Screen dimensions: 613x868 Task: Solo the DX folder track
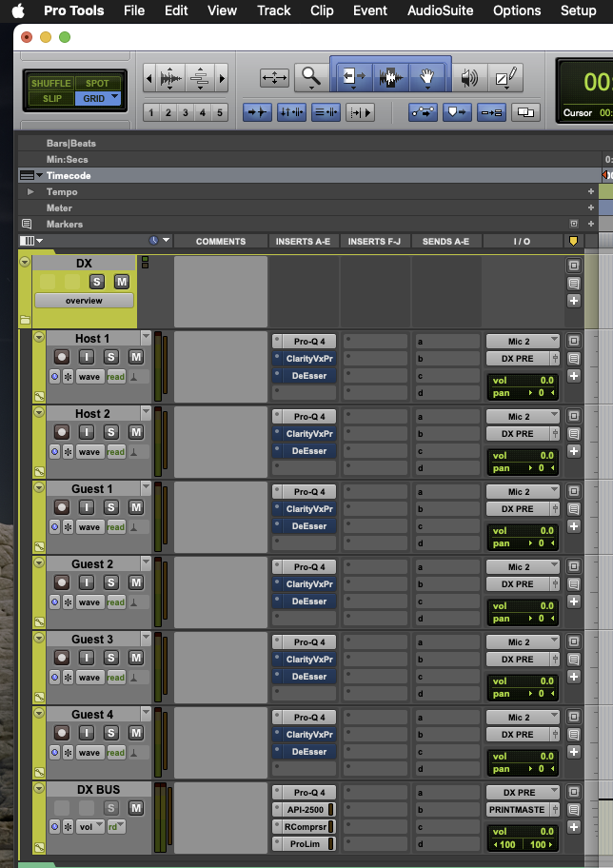click(97, 282)
